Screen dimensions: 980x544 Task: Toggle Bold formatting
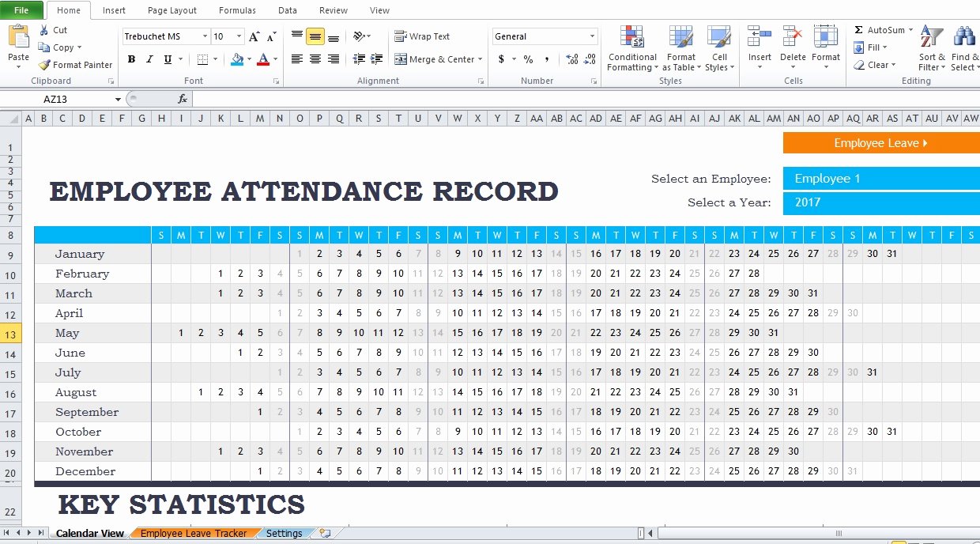point(131,59)
